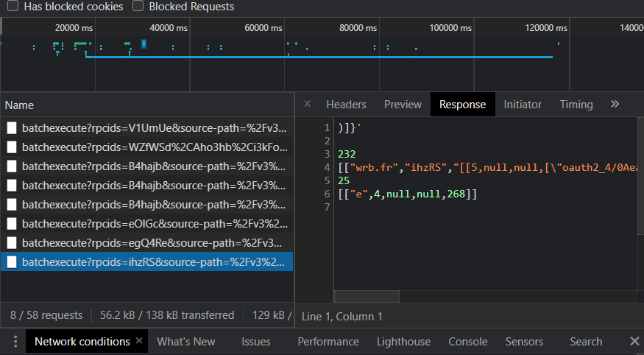
Task: Open the Timing tab
Action: (576, 105)
